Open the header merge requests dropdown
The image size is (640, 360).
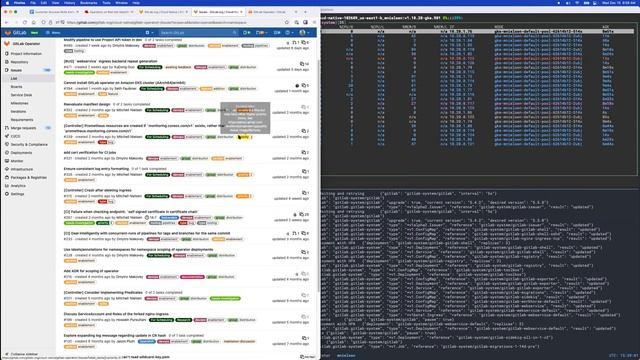[x=261, y=32]
